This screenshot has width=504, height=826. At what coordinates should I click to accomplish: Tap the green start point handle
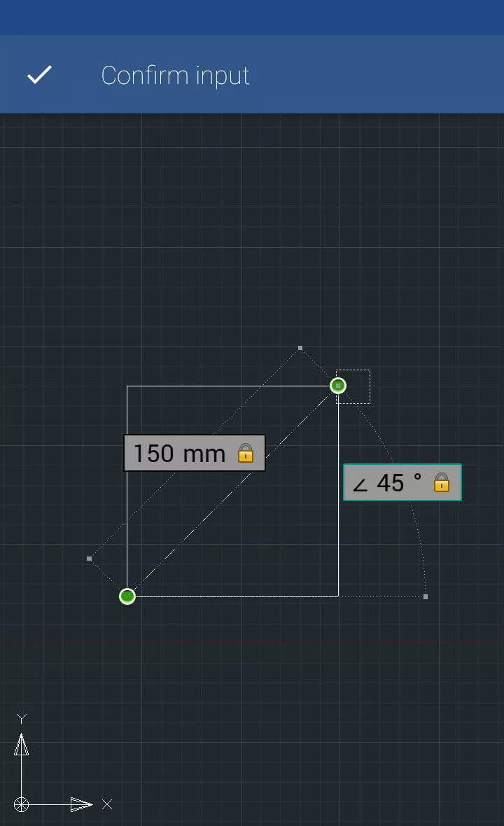pos(127,596)
